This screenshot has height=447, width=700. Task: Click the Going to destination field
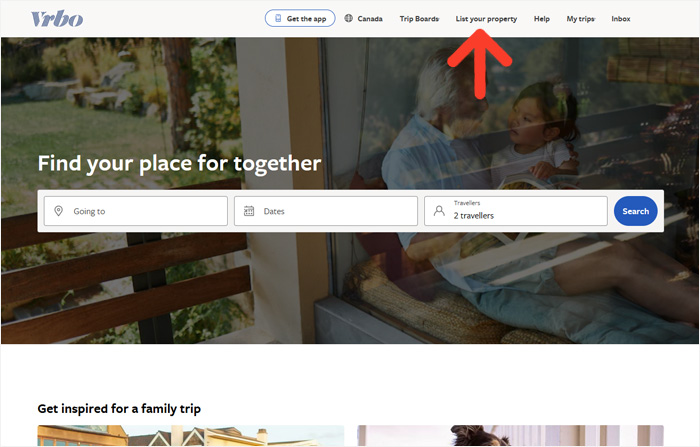click(x=136, y=211)
